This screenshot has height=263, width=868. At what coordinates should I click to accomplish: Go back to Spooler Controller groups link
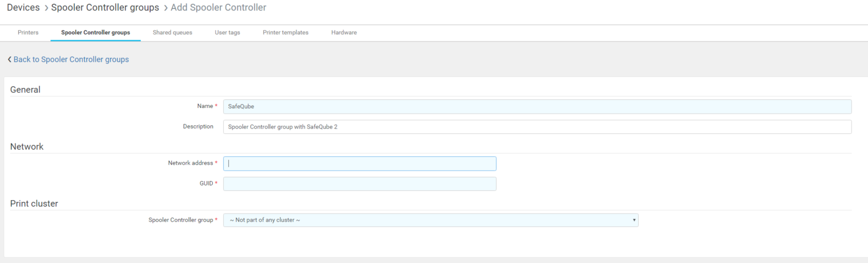pos(71,60)
